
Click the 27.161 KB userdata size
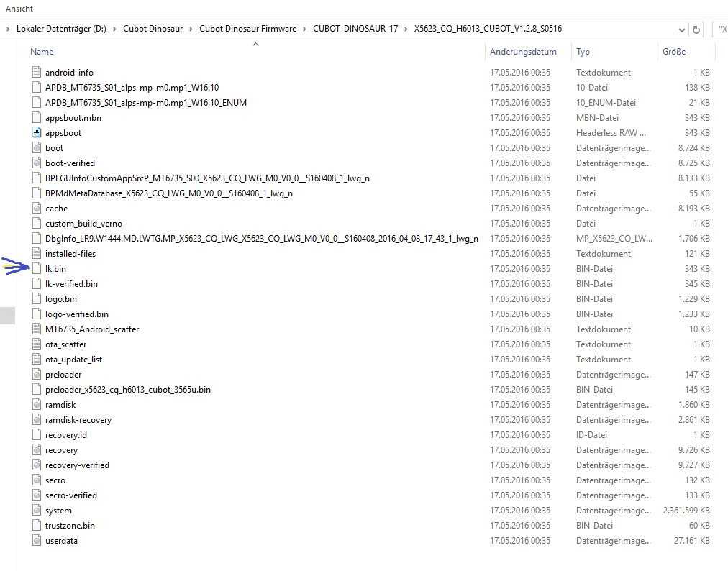tap(692, 540)
